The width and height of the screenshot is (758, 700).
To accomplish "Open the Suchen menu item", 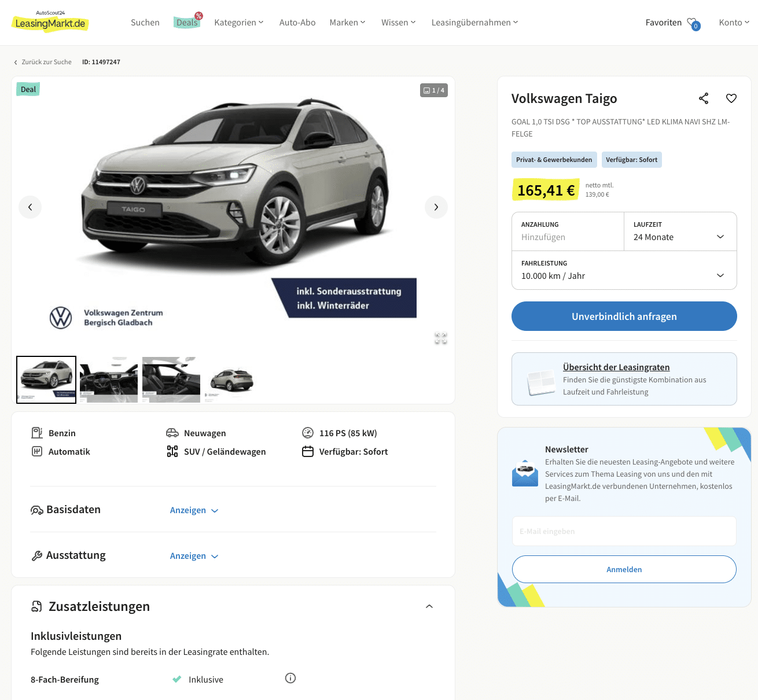I will click(145, 23).
